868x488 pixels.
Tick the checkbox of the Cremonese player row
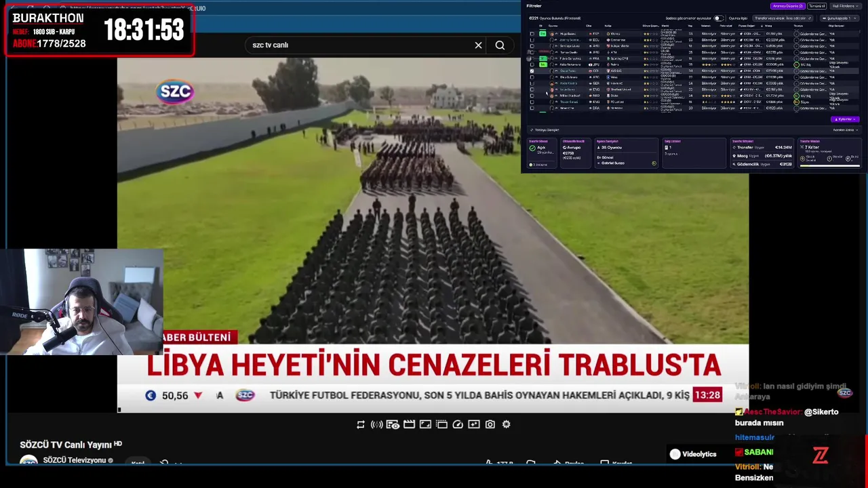532,40
